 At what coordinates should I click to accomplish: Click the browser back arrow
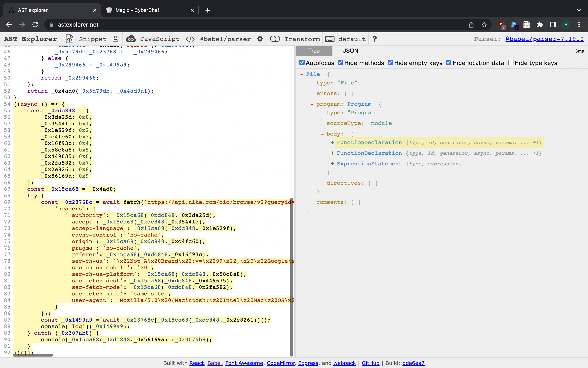(x=9, y=25)
